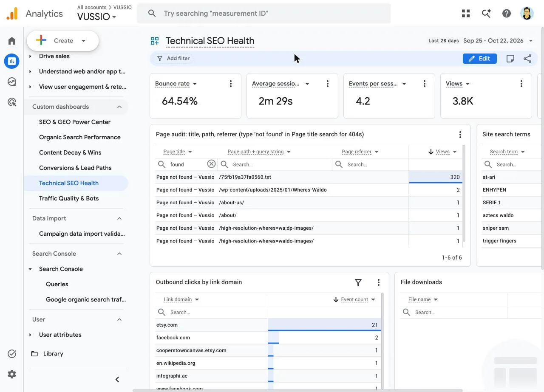Expand the User attributes tree item

[x=30, y=335]
